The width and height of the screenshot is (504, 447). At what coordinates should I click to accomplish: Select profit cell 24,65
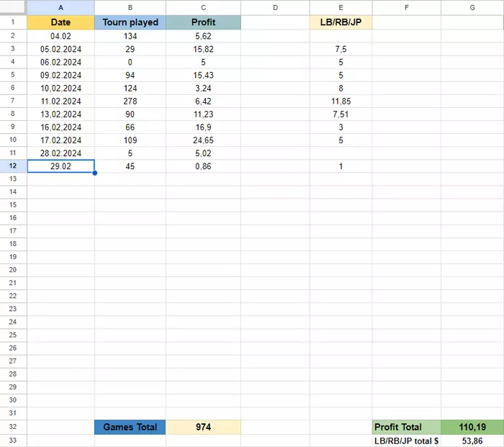point(203,140)
